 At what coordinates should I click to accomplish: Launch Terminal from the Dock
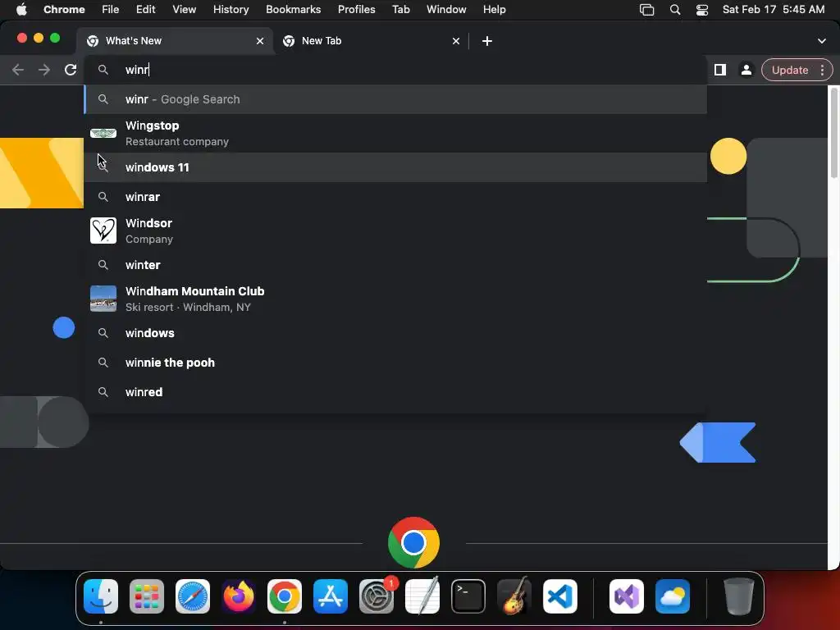pos(468,596)
